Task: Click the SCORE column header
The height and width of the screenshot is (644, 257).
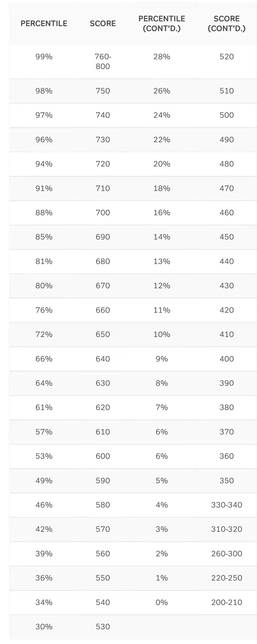Action: (103, 24)
